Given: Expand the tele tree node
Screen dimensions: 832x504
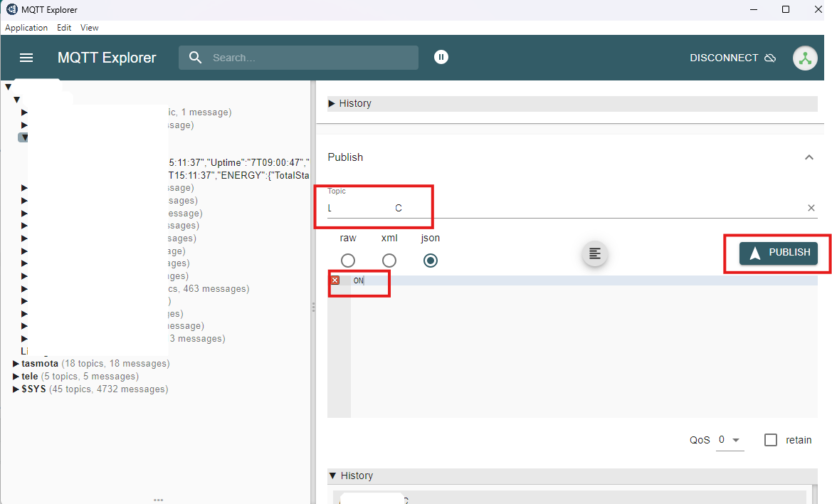Looking at the screenshot, I should (x=16, y=376).
